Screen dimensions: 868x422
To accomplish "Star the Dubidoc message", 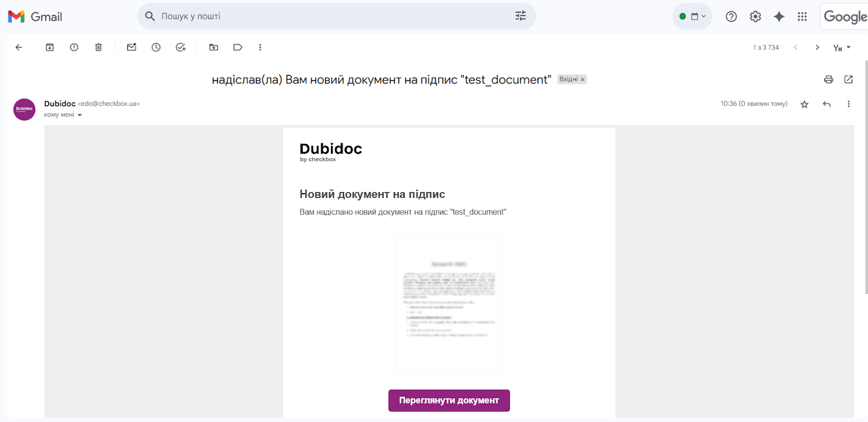I will (x=805, y=104).
